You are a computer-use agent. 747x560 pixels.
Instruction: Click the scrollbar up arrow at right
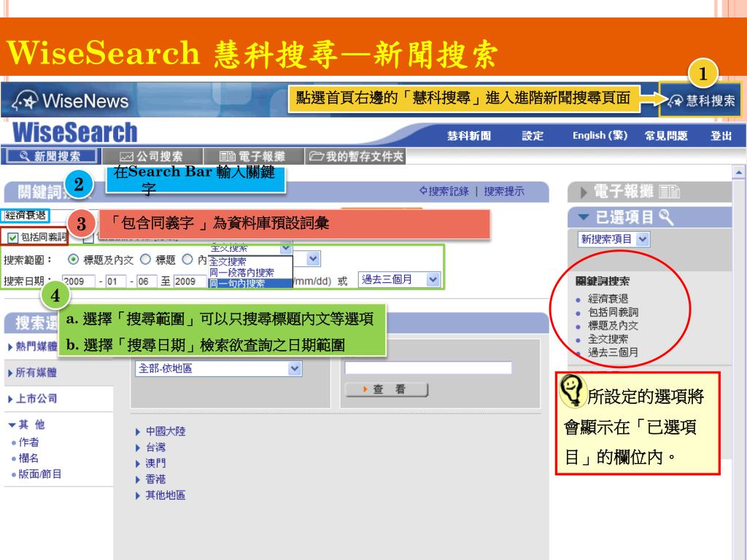click(x=739, y=172)
